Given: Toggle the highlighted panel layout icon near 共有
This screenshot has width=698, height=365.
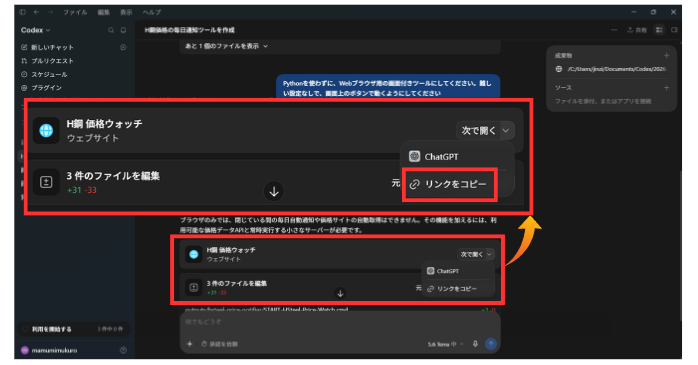Looking at the screenshot, I should click(659, 30).
